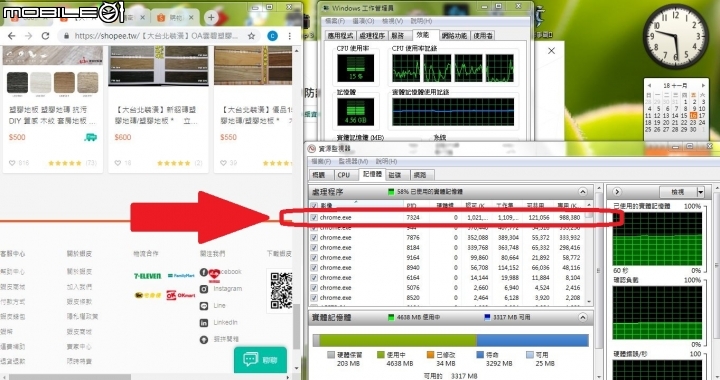Close the white panel with X behind Task Manager
The height and width of the screenshot is (380, 720).
(x=551, y=50)
